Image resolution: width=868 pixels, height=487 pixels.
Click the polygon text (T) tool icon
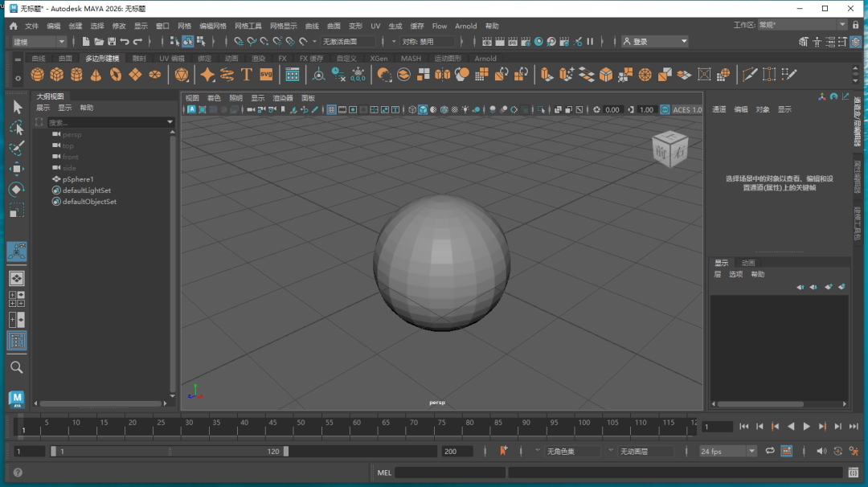coord(246,75)
